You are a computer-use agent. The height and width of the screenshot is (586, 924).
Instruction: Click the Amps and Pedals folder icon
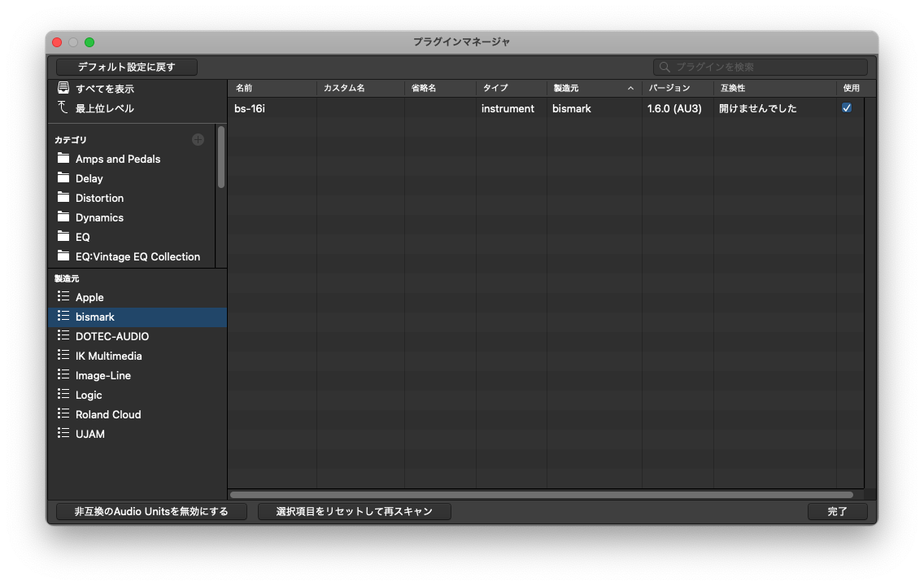(63, 159)
